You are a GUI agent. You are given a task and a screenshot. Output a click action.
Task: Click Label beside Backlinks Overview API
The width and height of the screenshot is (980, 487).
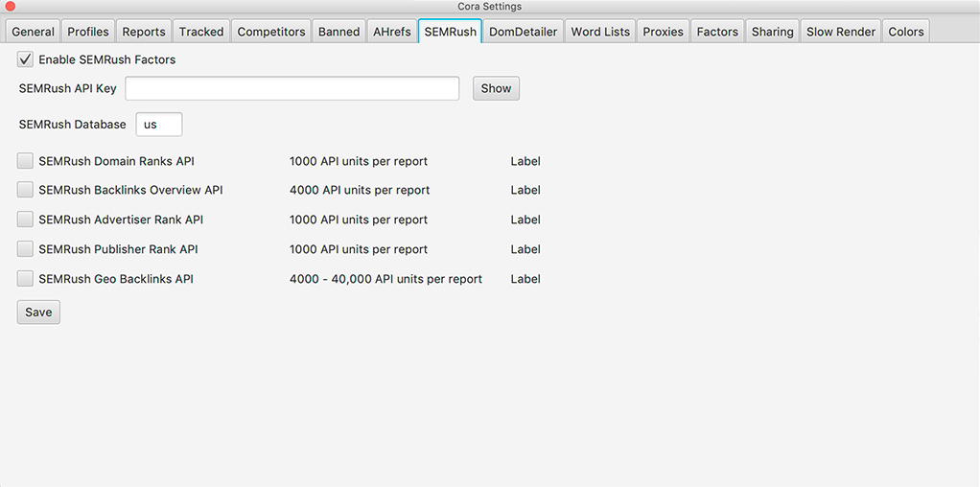(525, 190)
